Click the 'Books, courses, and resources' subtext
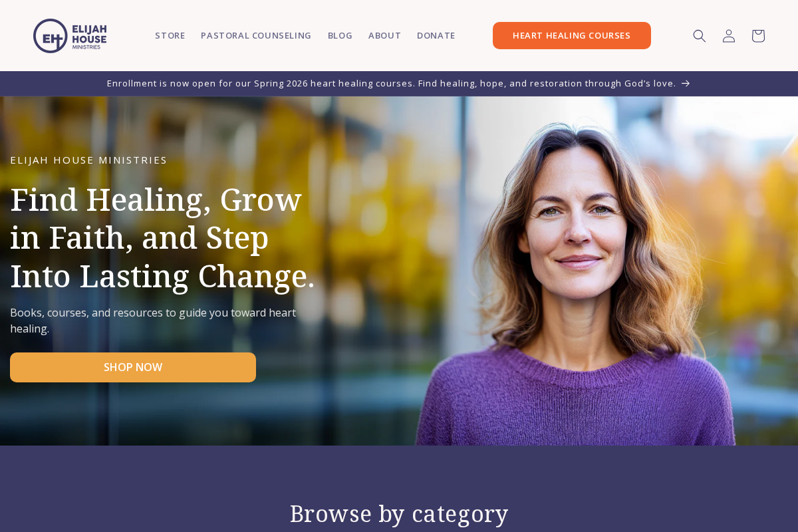Viewport: 798px width, 532px height. pyautogui.click(x=153, y=321)
